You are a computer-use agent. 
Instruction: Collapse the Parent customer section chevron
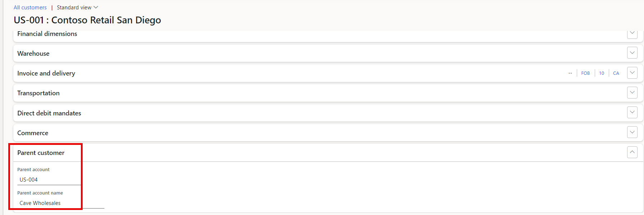[x=632, y=152]
